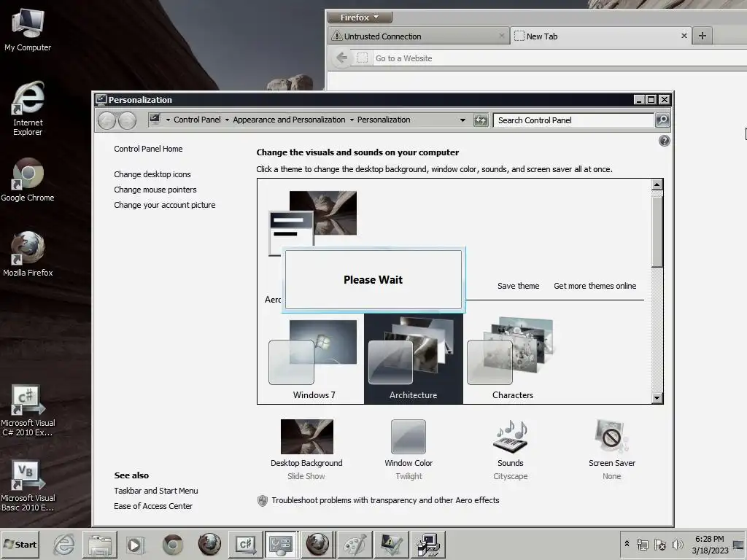Open network computers taskbar icon
The image size is (747, 560).
427,544
